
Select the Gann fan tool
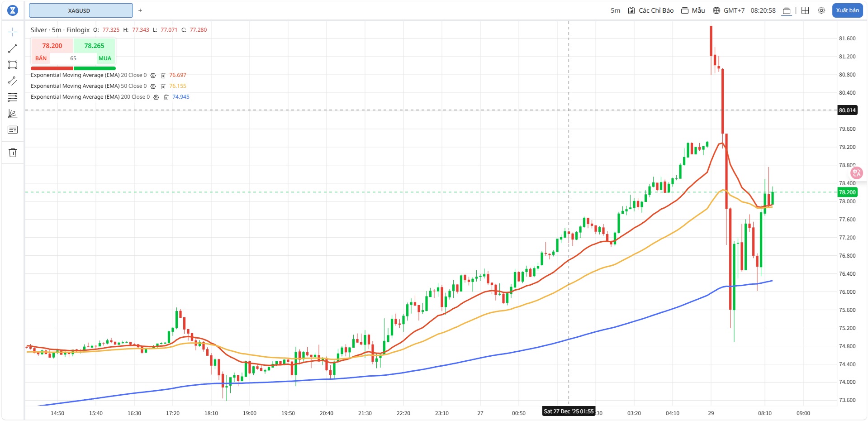13,114
